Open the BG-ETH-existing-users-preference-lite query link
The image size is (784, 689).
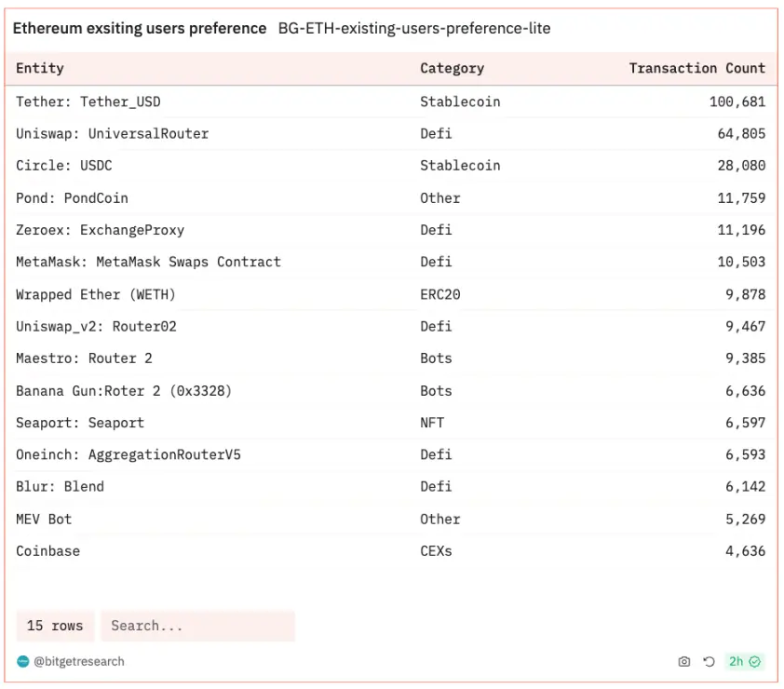pyautogui.click(x=414, y=29)
